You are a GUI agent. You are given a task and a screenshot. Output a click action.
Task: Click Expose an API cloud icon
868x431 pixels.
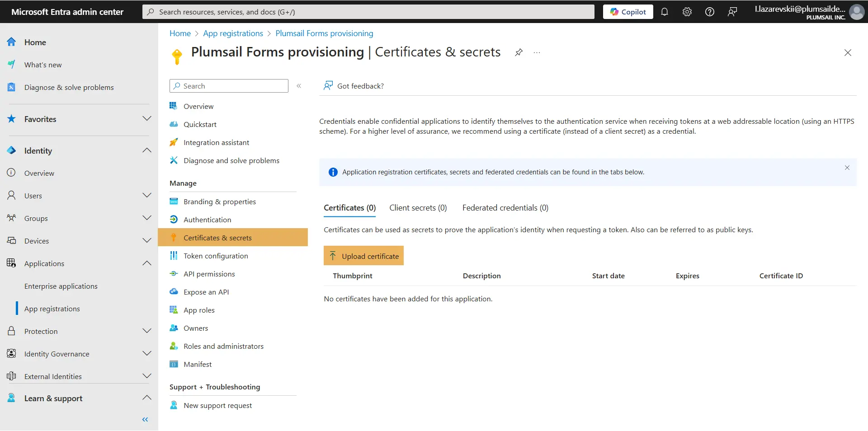pos(174,292)
